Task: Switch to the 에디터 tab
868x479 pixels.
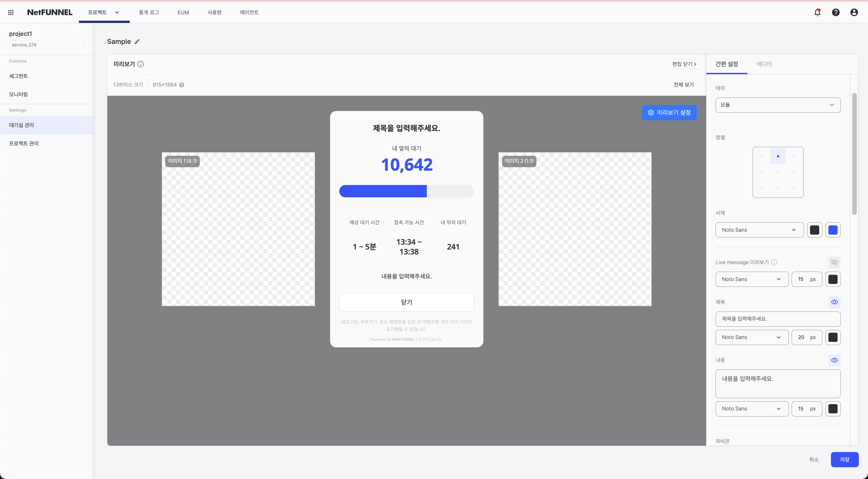Action: [764, 64]
